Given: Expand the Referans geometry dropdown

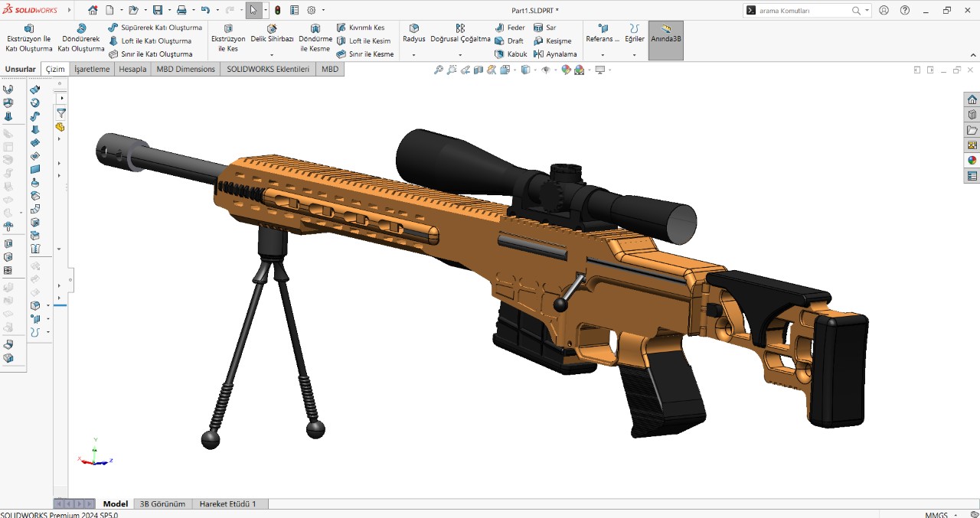Looking at the screenshot, I should [603, 55].
